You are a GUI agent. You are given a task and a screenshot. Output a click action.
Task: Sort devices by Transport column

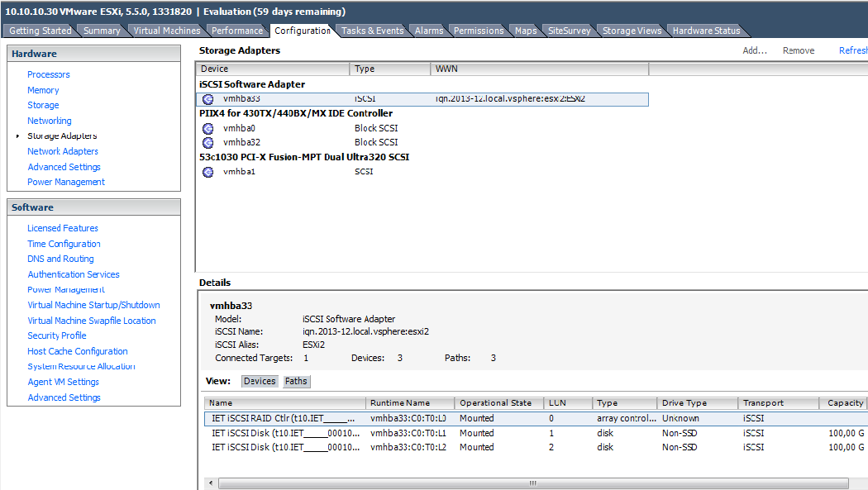[x=779, y=403]
